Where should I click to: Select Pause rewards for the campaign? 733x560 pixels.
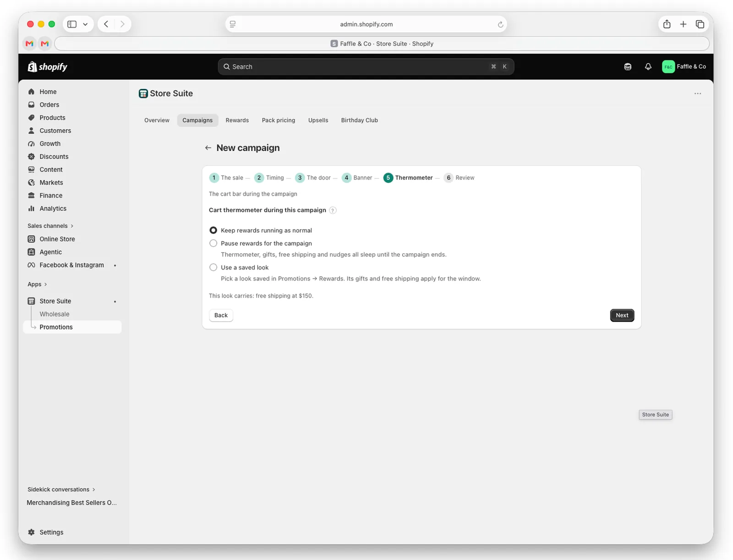point(213,243)
